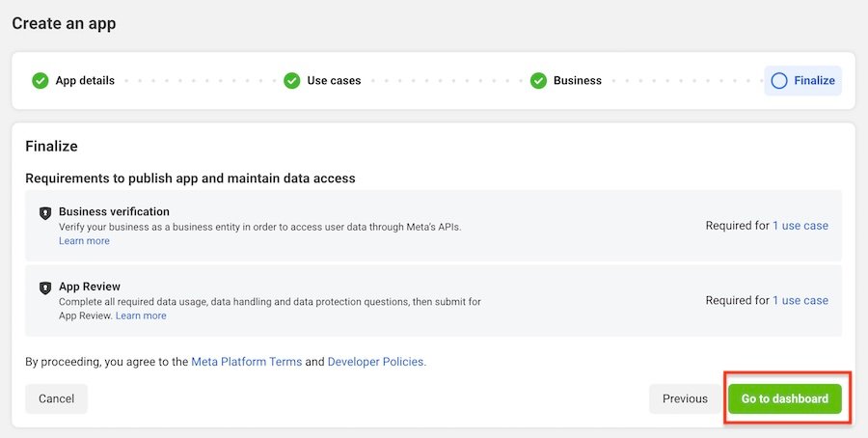The width and height of the screenshot is (868, 438).
Task: Click the green checkmark next to Use cases
Action: point(291,81)
